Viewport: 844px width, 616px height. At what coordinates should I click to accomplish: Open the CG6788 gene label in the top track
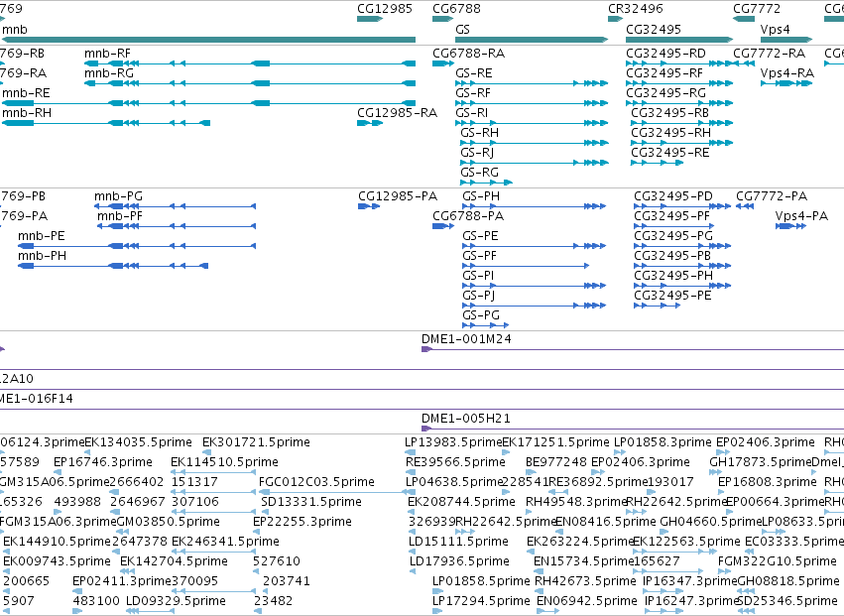point(456,9)
